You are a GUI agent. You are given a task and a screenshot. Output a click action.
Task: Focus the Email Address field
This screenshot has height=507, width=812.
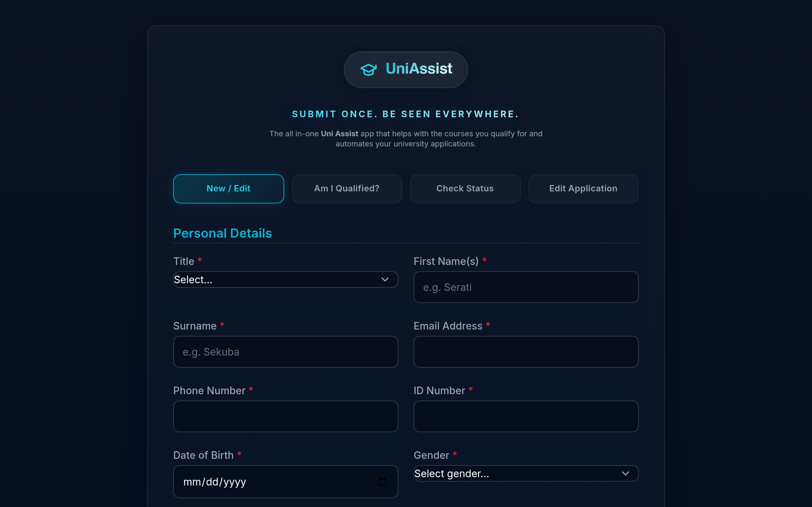point(526,352)
